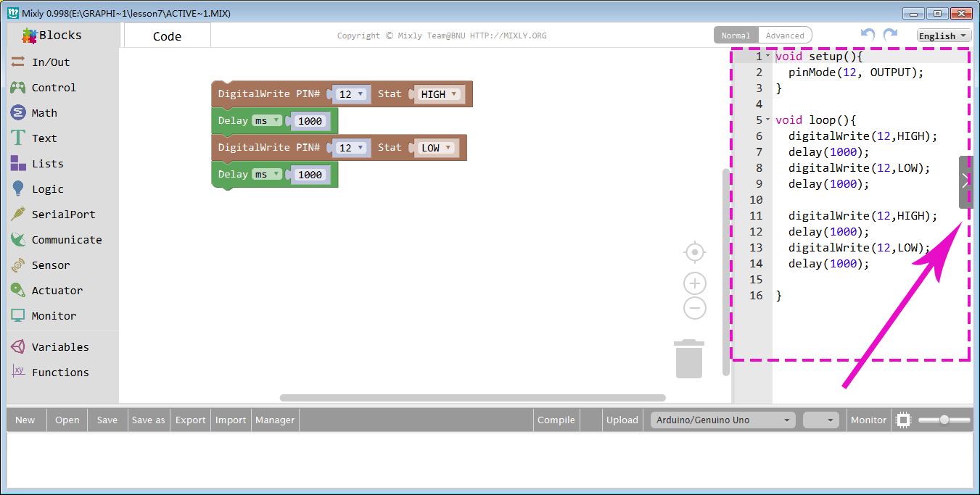
Task: Click the Import button
Action: 231,420
